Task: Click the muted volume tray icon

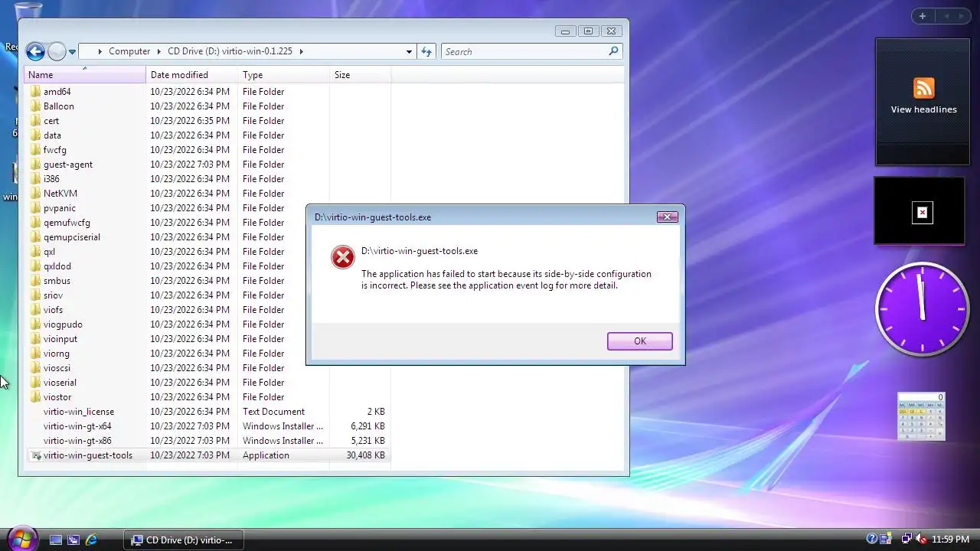Action: coord(921,540)
